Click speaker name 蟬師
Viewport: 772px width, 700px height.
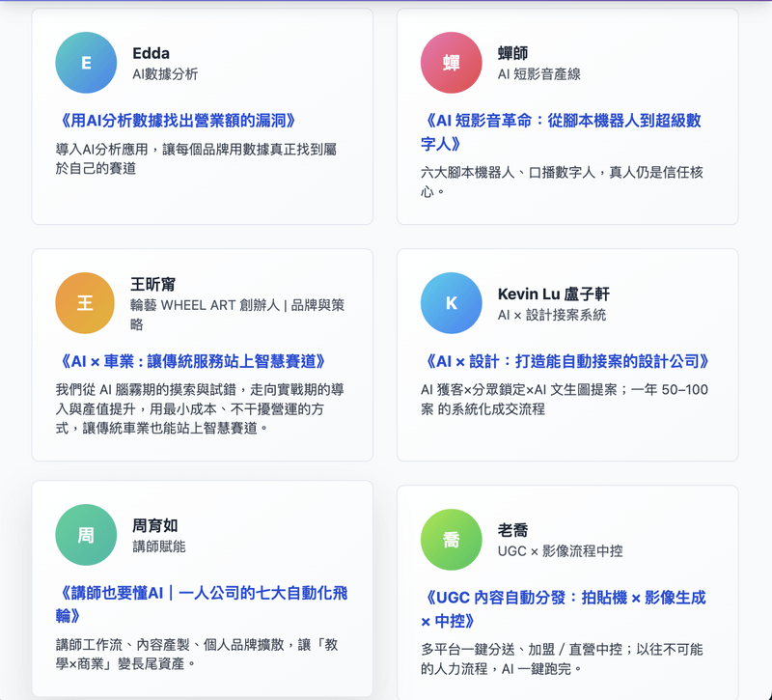click(x=513, y=53)
